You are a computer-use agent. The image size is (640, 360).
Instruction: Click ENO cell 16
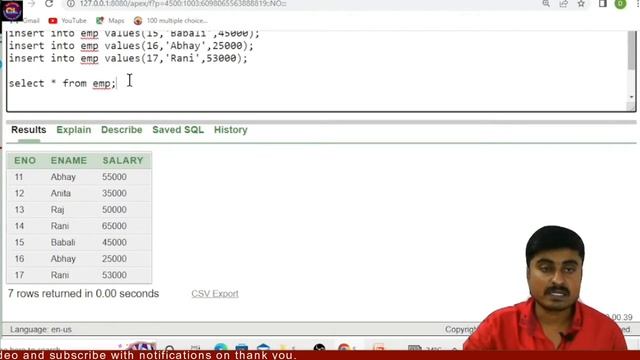tap(19, 259)
